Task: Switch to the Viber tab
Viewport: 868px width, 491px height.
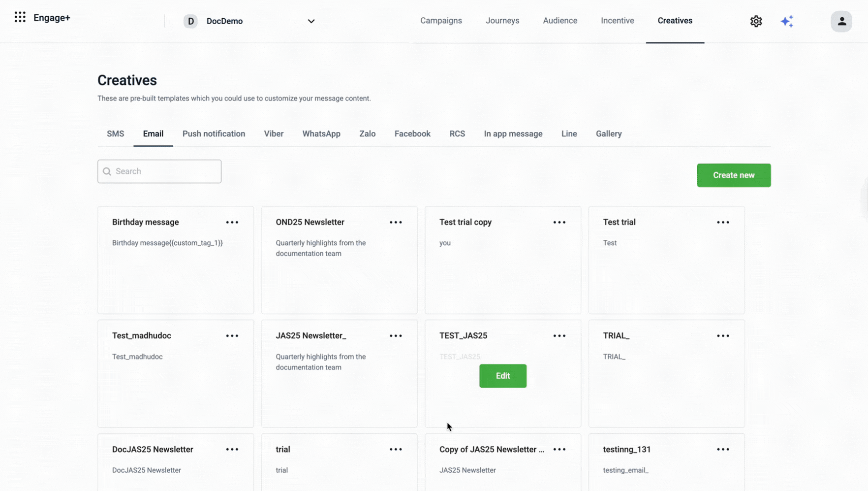Action: pos(274,134)
